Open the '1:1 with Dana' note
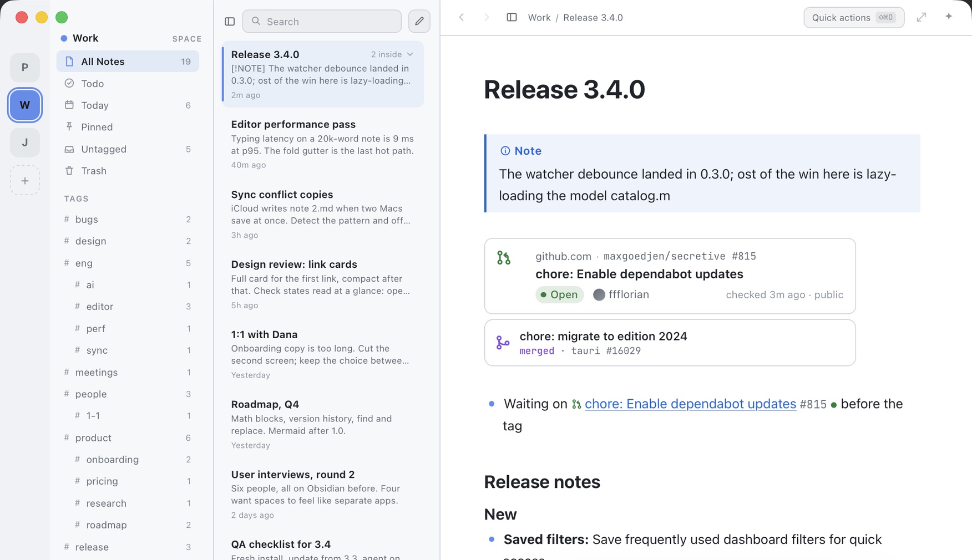 tap(323, 354)
